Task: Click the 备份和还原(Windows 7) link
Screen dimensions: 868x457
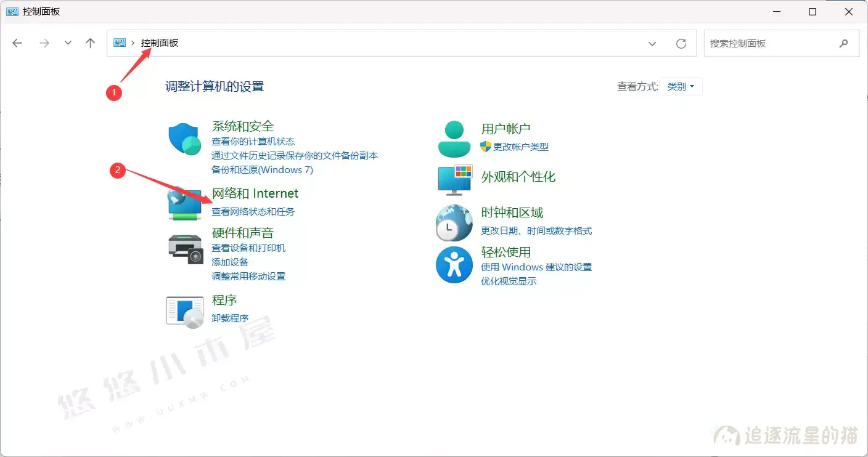Action: pyautogui.click(x=263, y=169)
